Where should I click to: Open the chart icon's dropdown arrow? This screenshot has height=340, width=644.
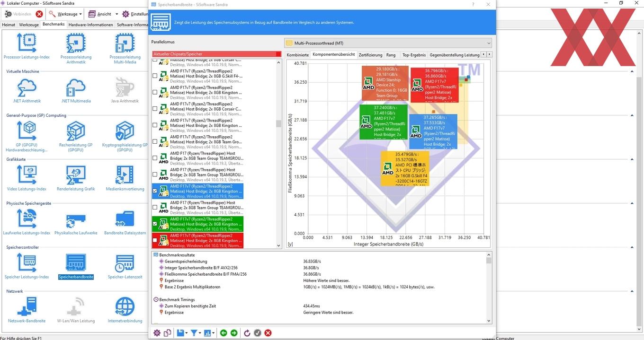click(x=214, y=333)
